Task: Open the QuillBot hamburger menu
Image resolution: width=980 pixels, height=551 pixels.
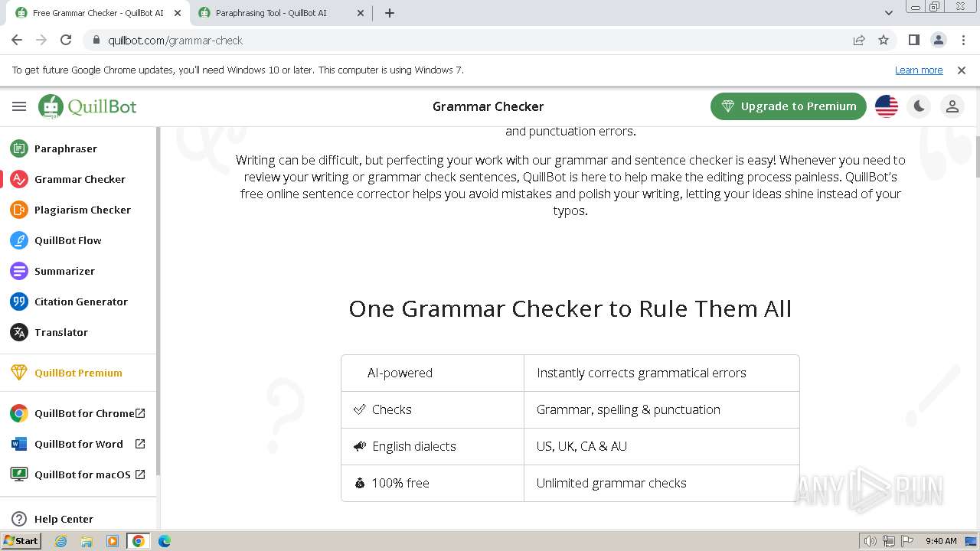Action: pos(19,107)
